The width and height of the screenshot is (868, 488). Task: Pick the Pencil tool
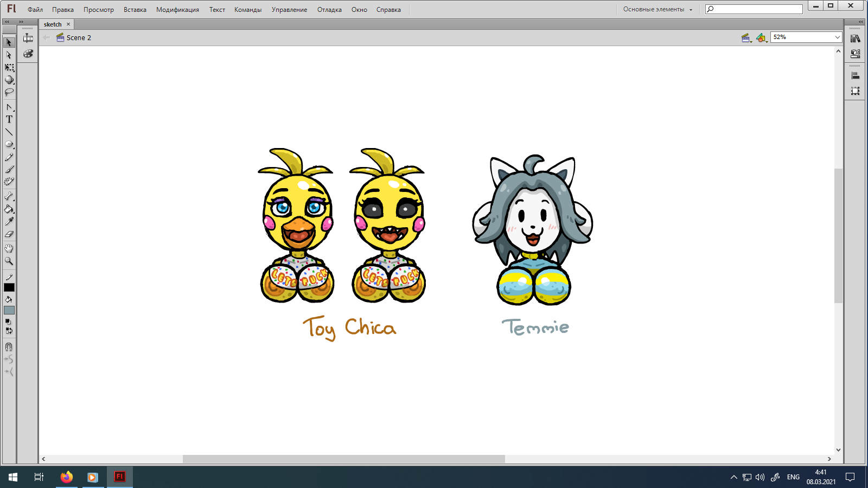tap(9, 157)
